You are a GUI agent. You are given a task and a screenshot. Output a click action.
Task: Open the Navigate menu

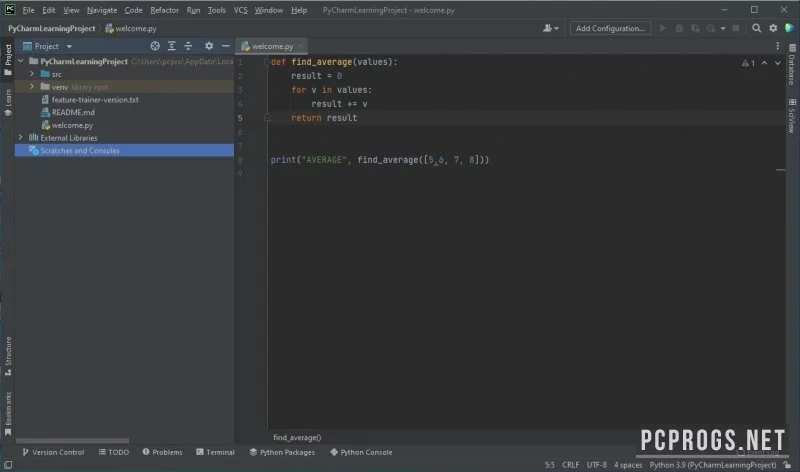point(102,10)
